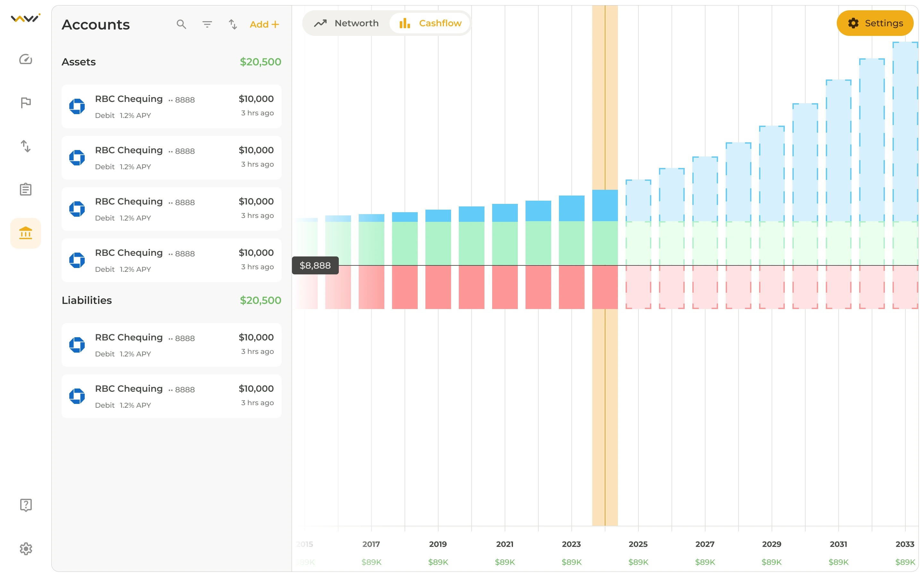Screen dimensions: 924x577
Task: Open the clipboard tasks icon in the sidebar
Action: pos(25,189)
